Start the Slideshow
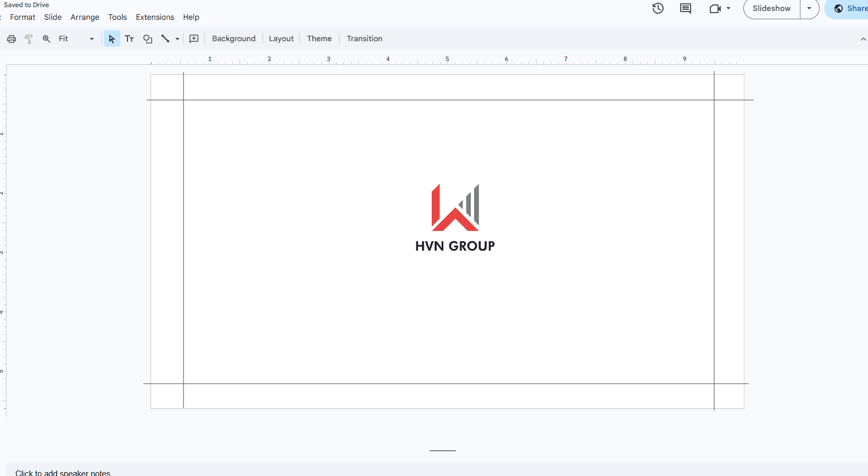The height and width of the screenshot is (476, 868). click(x=771, y=8)
